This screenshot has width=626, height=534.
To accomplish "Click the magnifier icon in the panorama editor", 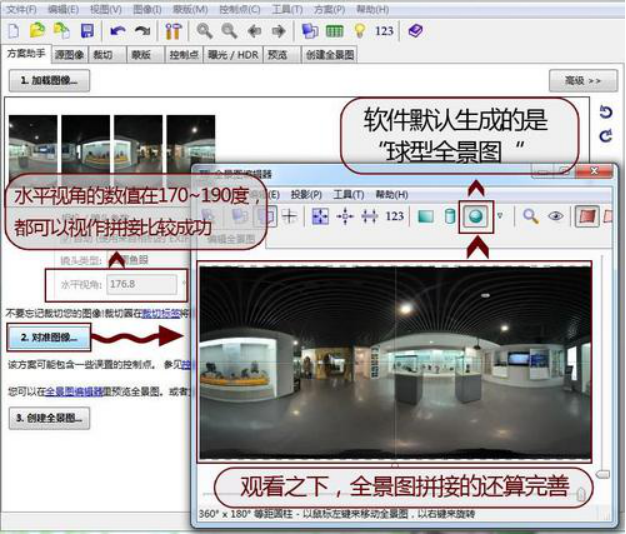I will coord(531,216).
